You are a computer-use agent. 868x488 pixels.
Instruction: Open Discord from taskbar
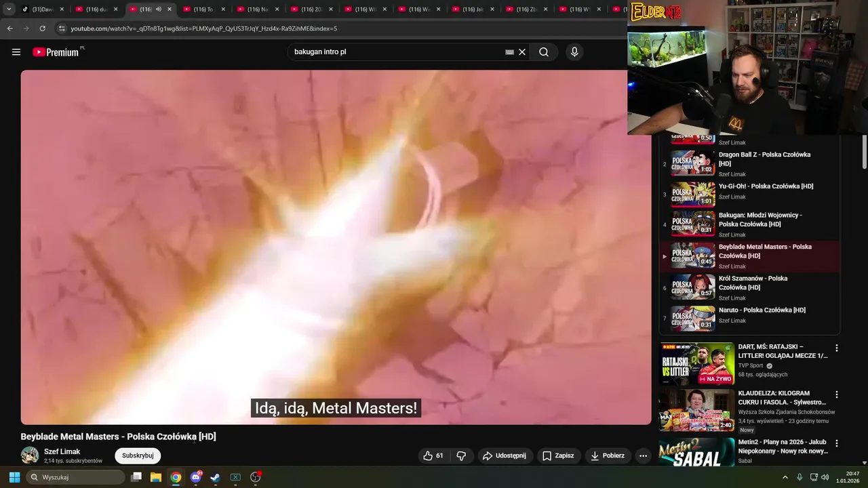196,477
